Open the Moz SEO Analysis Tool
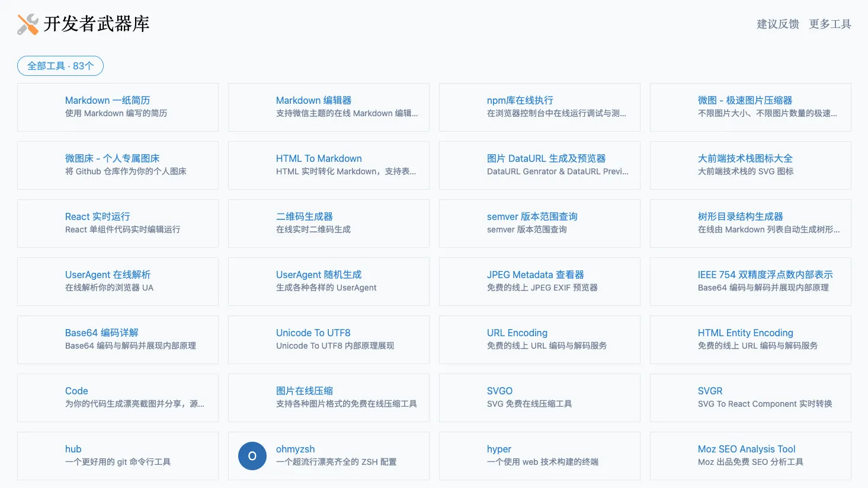Screen dimensions: 868x488 tap(747, 449)
